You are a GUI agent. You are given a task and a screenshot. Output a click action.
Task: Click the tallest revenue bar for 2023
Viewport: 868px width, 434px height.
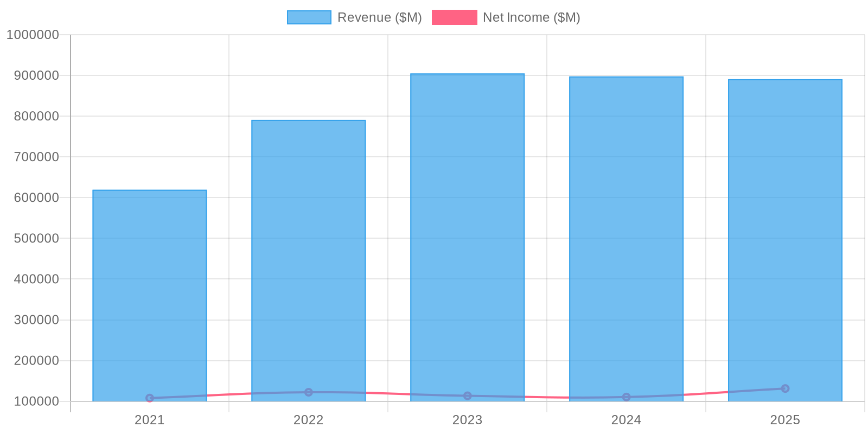click(467, 233)
